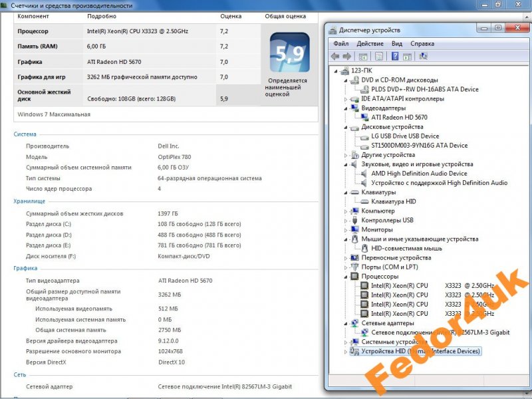Select the PLDS DVD+-RW DH-16ABS ATA Device
The image size is (532, 399).
[x=424, y=89]
